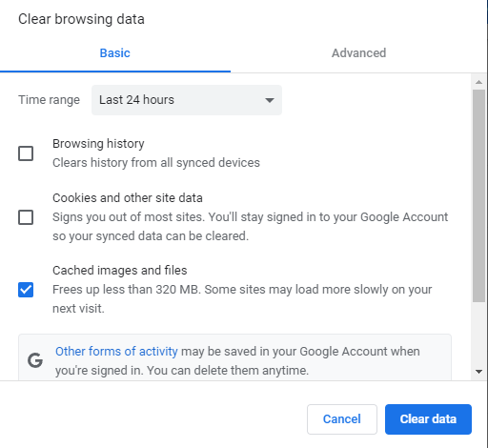
Task: Click the scrollbar track below the thumb
Action: (478, 334)
